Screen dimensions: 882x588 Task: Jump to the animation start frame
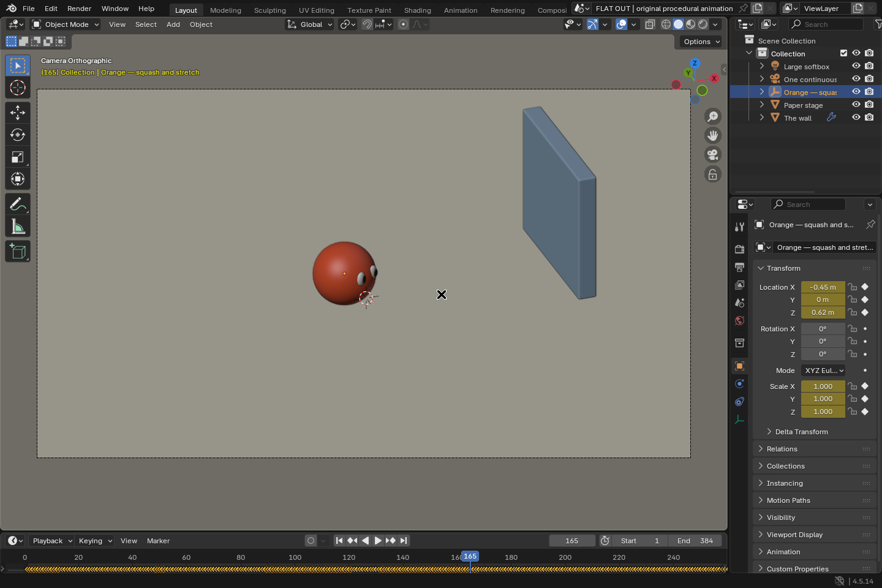click(339, 541)
